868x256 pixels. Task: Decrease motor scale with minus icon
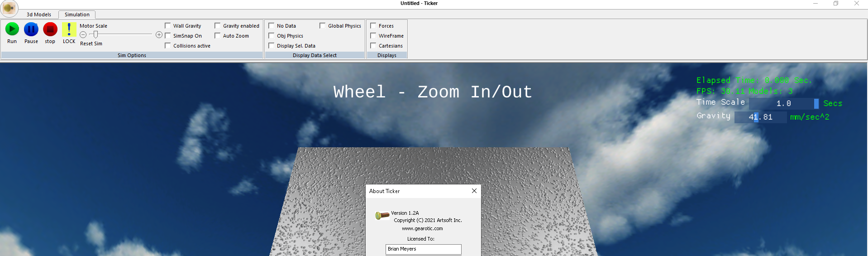pyautogui.click(x=83, y=35)
